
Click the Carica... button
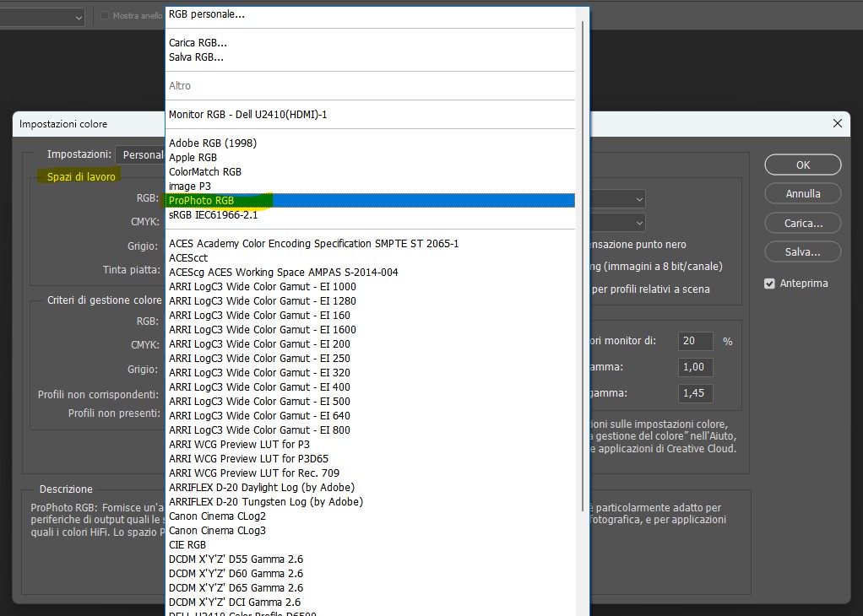(802, 223)
